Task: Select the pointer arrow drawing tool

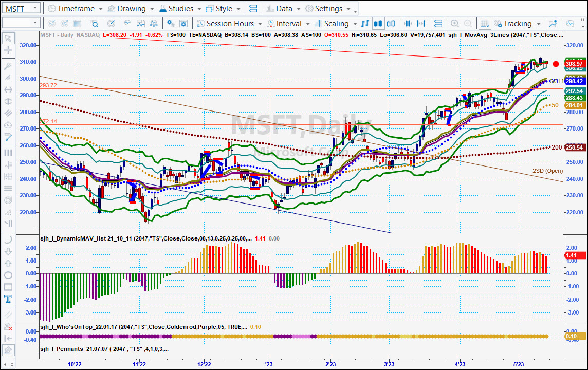Action: click(8, 38)
